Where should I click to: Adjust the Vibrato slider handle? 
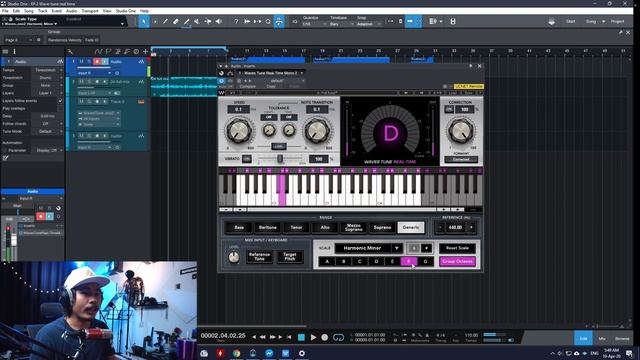[280, 158]
